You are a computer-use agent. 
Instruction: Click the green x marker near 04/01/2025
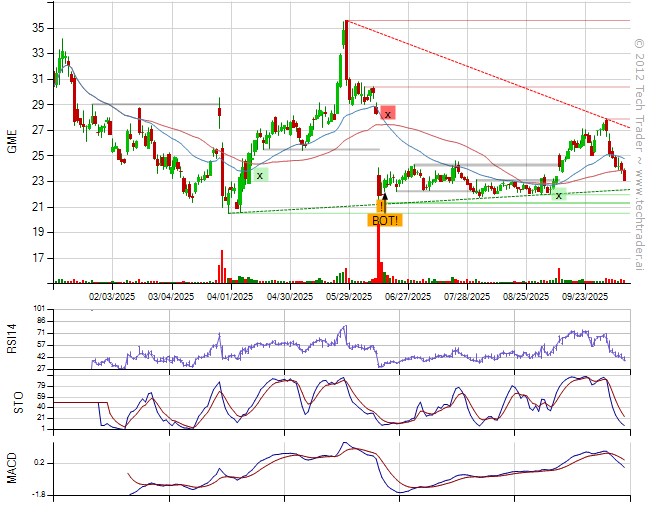tap(259, 175)
